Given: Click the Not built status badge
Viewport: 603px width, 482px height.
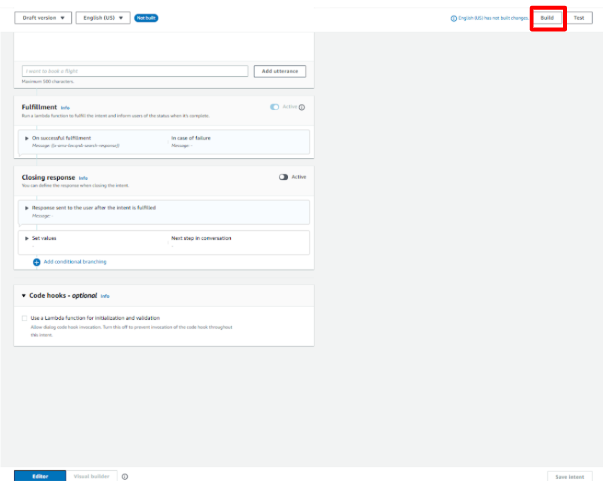Looking at the screenshot, I should click(x=146, y=18).
